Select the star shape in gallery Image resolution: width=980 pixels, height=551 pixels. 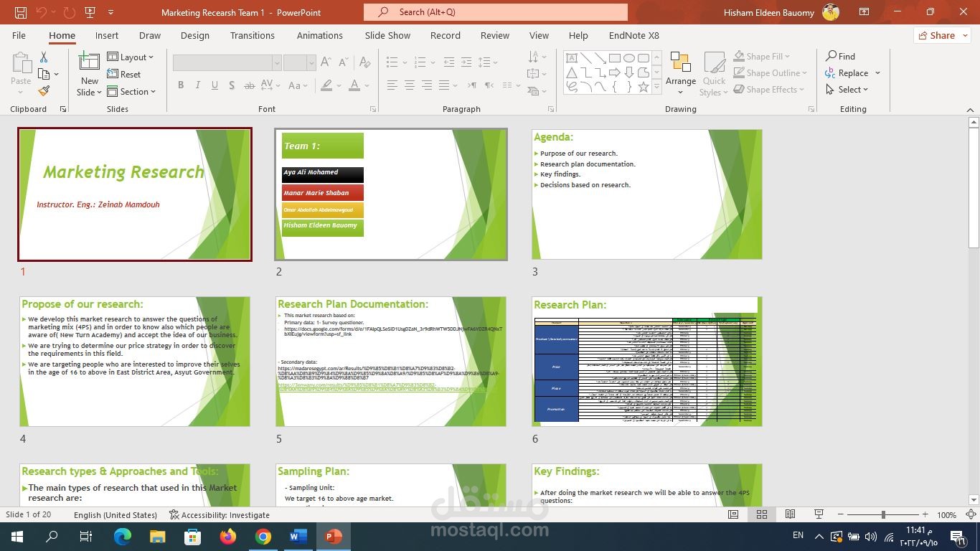[x=644, y=87]
